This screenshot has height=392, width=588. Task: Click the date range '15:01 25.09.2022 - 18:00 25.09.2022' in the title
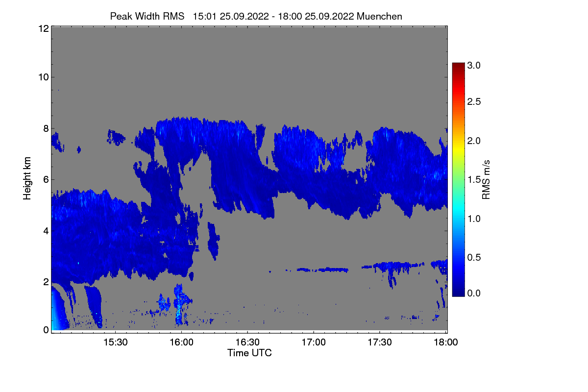click(x=274, y=16)
